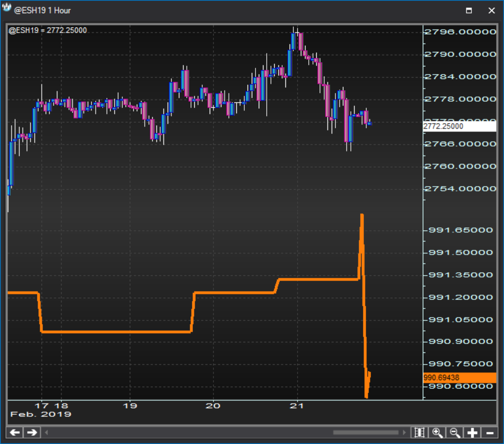Screen dimensions: 504x444
Task: Click the 991.65000 indicator axis label
Action: [461, 230]
